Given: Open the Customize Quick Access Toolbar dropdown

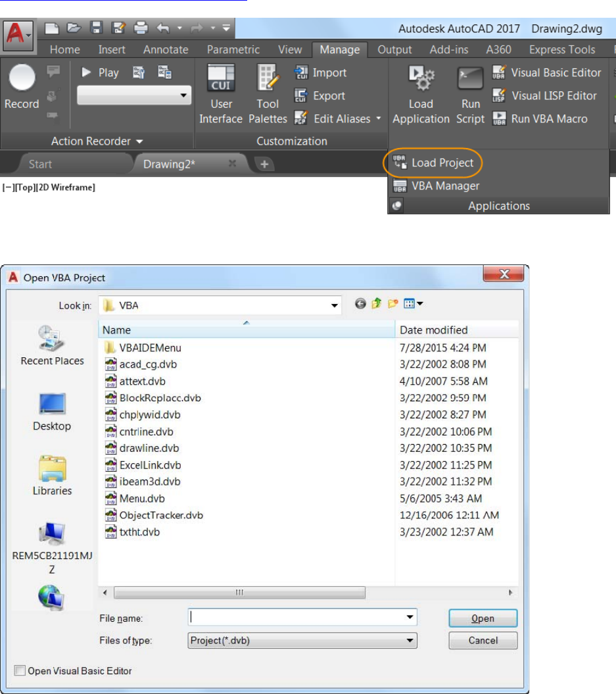Looking at the screenshot, I should pyautogui.click(x=226, y=28).
